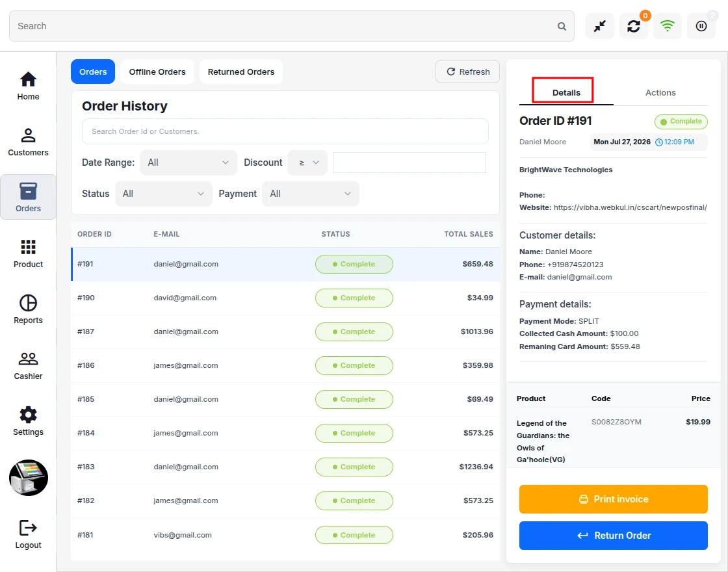Click the sync arrows icon
728x572 pixels.
633,26
